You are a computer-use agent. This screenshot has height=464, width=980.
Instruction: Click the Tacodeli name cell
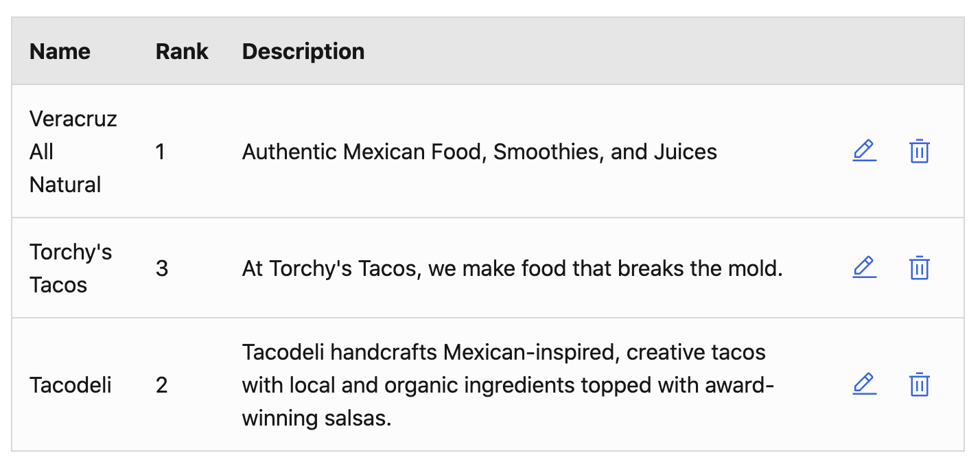click(70, 385)
